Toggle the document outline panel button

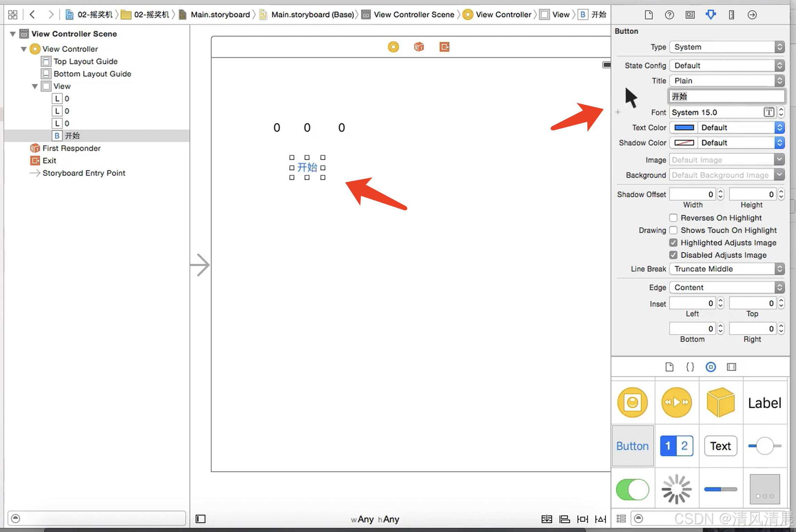[201, 519]
